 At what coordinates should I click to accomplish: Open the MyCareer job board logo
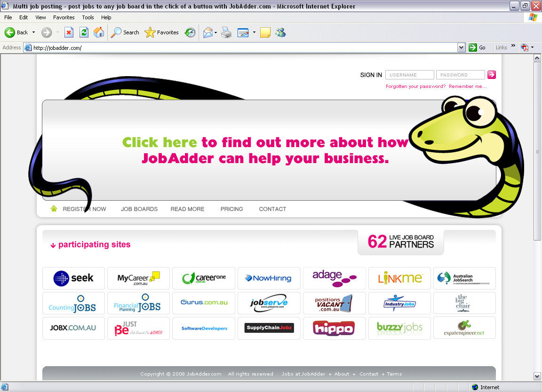pos(139,278)
